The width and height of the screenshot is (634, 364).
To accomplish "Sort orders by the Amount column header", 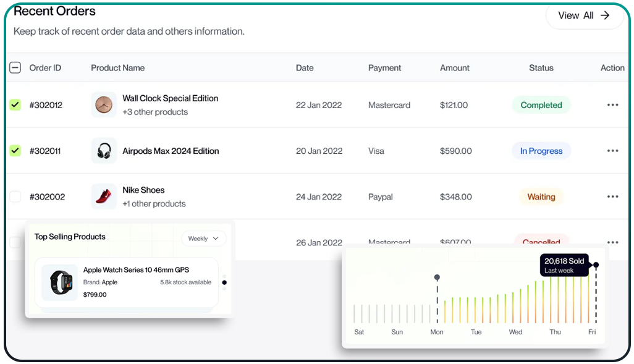I will tap(454, 68).
